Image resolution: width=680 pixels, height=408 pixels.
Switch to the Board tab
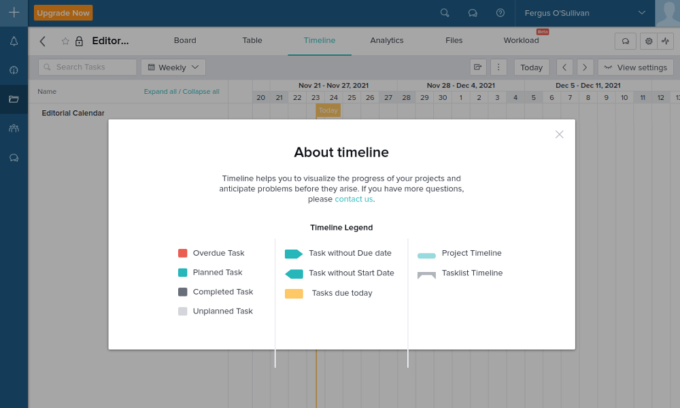pyautogui.click(x=184, y=41)
